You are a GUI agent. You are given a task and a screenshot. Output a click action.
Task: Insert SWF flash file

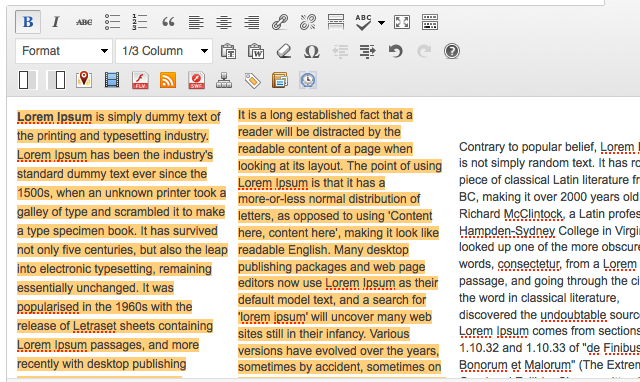pyautogui.click(x=196, y=80)
